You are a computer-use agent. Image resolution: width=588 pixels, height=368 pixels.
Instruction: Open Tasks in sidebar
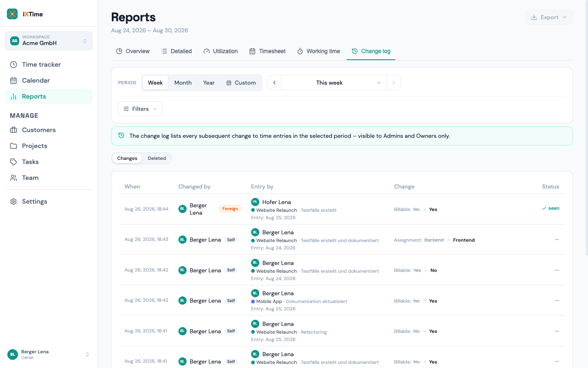click(49, 162)
